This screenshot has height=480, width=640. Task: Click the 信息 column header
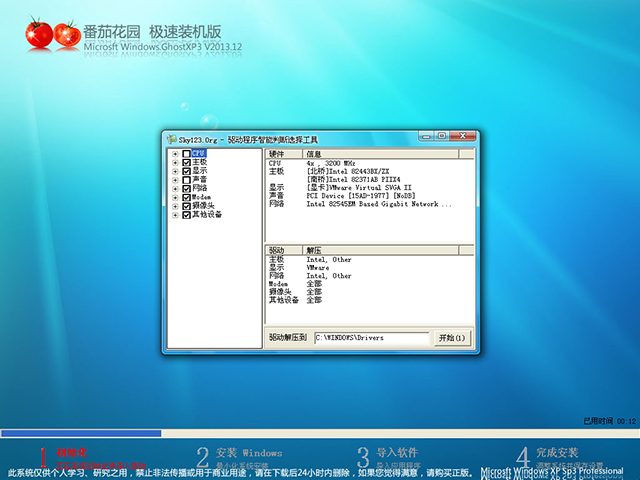[x=380, y=154]
